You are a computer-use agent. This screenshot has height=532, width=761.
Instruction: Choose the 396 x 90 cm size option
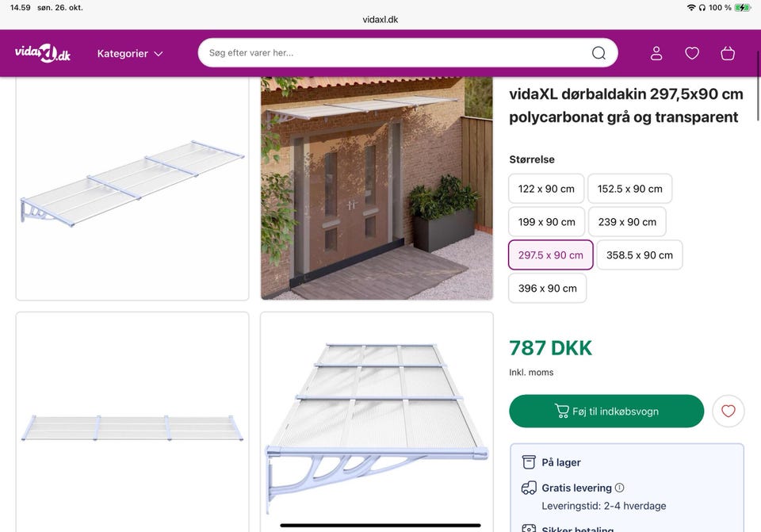[x=547, y=289]
